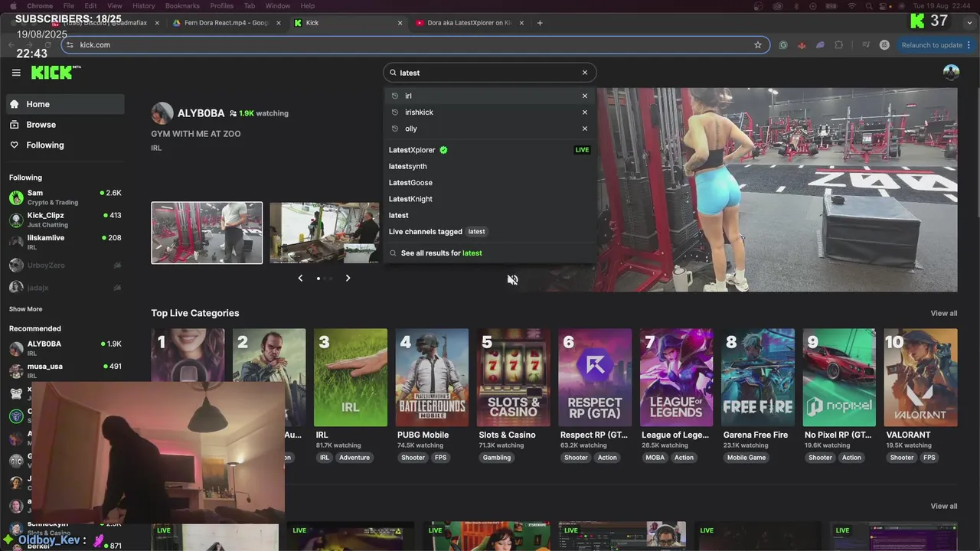Open No Pixel RP category card

(x=839, y=377)
